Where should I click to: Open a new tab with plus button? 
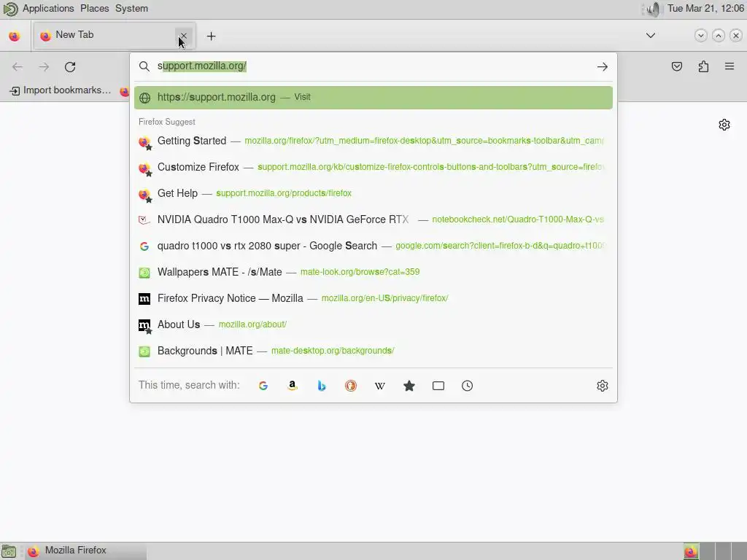click(x=211, y=36)
